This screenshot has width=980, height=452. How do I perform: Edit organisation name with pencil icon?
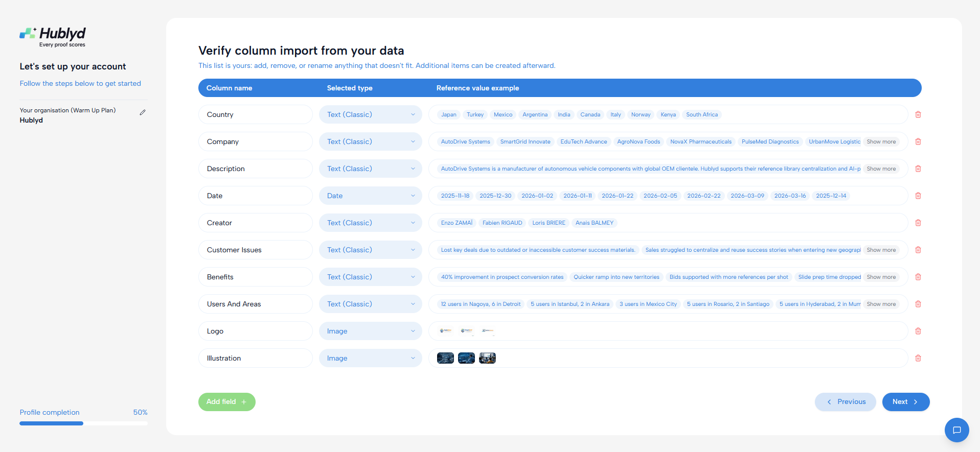coord(143,112)
